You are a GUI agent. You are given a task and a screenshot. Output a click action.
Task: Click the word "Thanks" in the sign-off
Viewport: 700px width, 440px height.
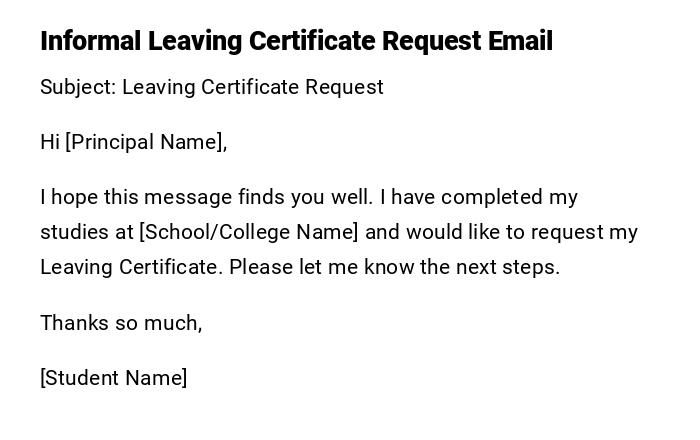73,323
